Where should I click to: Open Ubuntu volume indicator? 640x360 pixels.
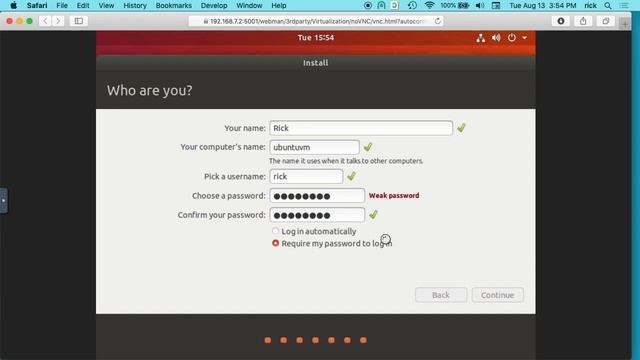[496, 38]
